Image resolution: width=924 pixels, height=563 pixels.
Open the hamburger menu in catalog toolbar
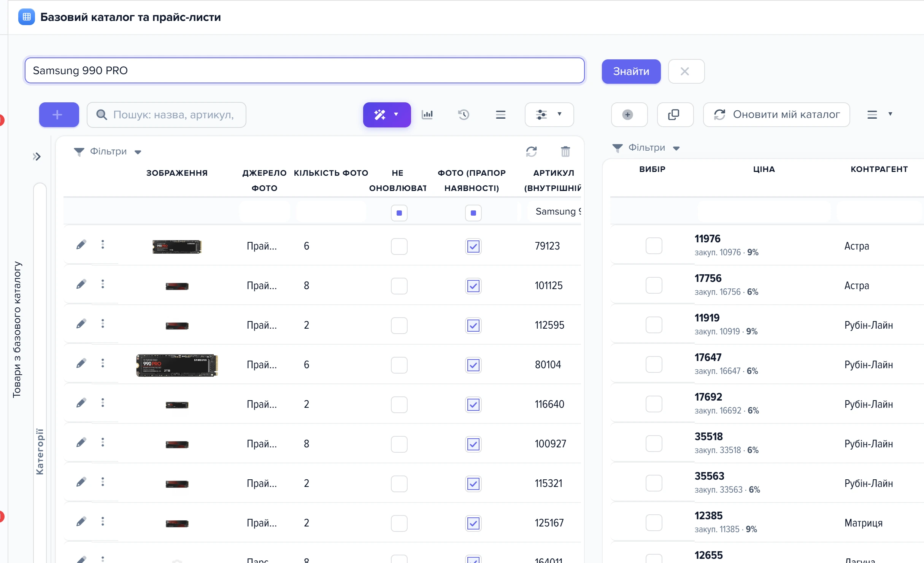pyautogui.click(x=500, y=115)
